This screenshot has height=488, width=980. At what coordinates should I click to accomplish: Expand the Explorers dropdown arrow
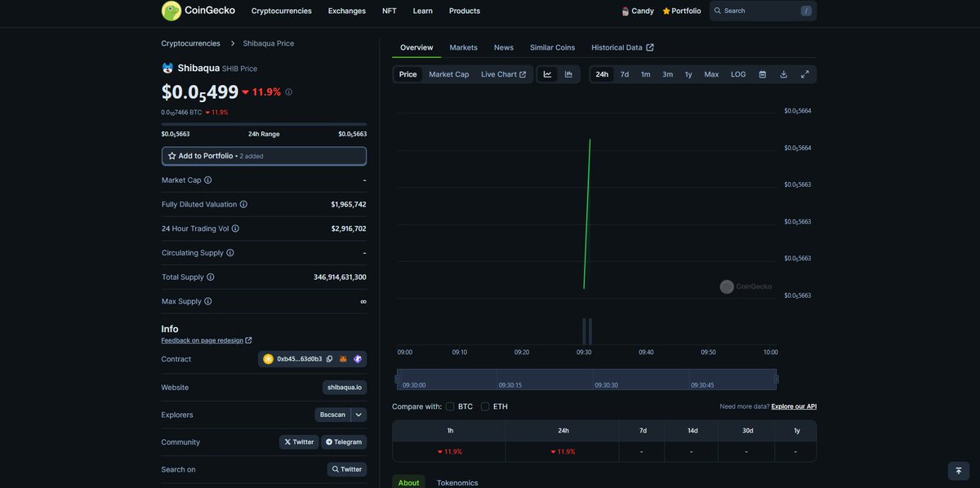coord(359,415)
